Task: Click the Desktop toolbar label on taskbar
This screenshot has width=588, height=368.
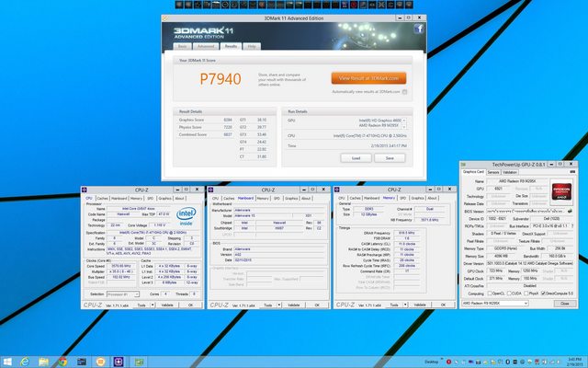Action: click(x=431, y=362)
